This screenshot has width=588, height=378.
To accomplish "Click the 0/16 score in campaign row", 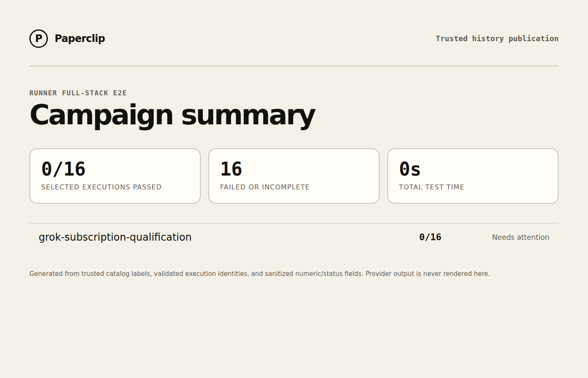I will point(430,237).
